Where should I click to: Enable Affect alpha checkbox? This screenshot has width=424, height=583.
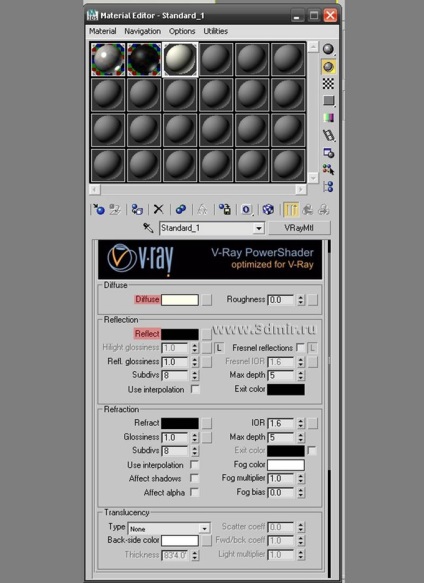pyautogui.click(x=194, y=492)
